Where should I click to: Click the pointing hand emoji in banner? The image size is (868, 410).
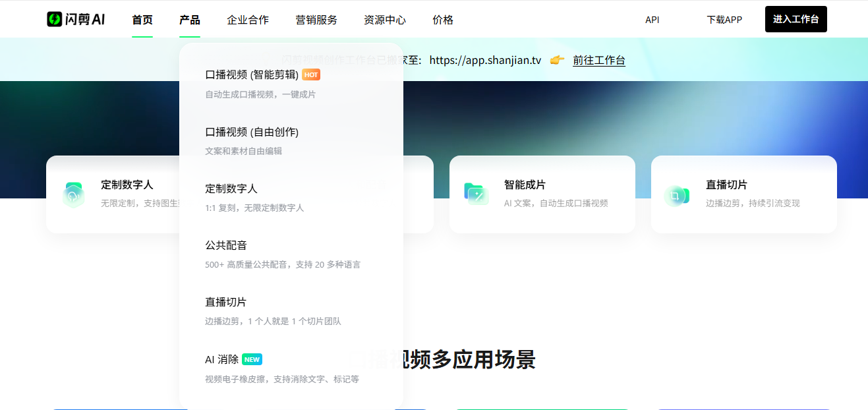[557, 60]
